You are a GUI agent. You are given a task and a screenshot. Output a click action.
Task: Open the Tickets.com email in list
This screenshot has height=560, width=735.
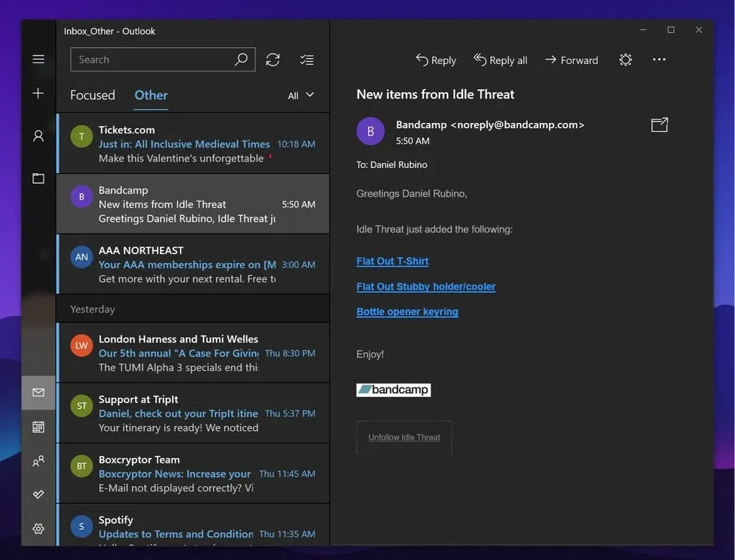pos(193,144)
